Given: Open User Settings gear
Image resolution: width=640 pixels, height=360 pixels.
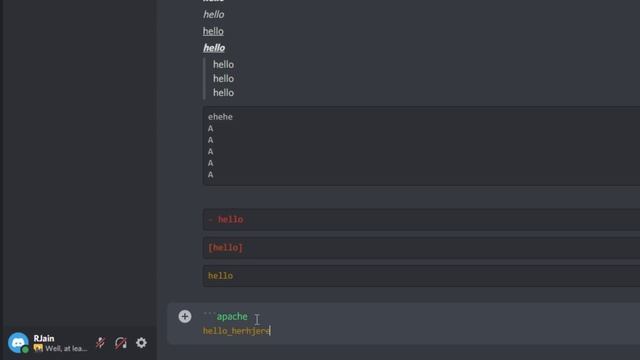Looking at the screenshot, I should click(141, 343).
